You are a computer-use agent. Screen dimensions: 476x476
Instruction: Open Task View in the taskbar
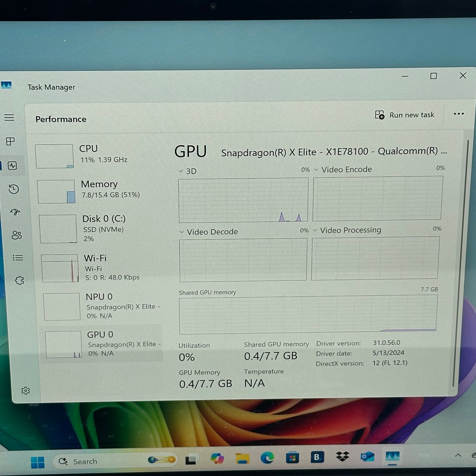click(x=191, y=460)
